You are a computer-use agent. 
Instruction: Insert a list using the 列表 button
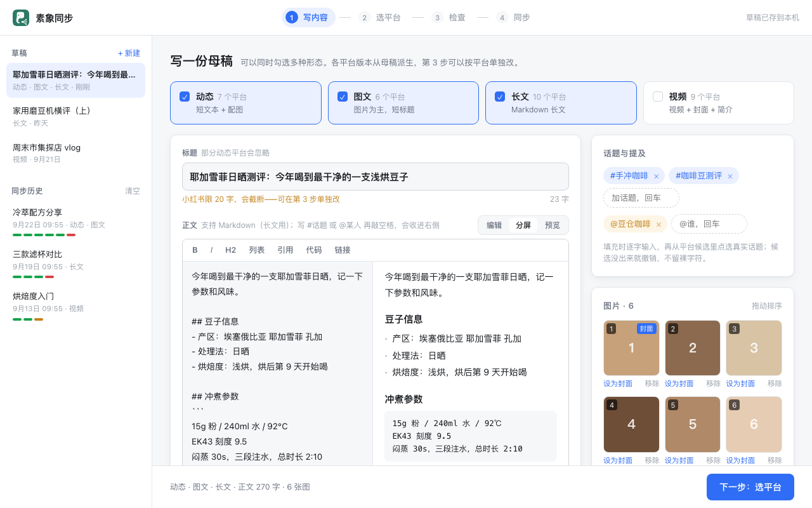(257, 250)
